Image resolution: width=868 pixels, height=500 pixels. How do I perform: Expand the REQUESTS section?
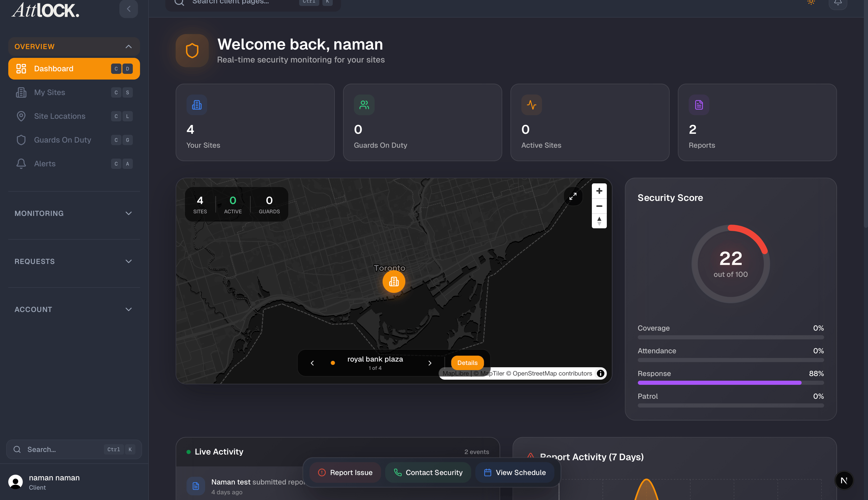(x=129, y=261)
